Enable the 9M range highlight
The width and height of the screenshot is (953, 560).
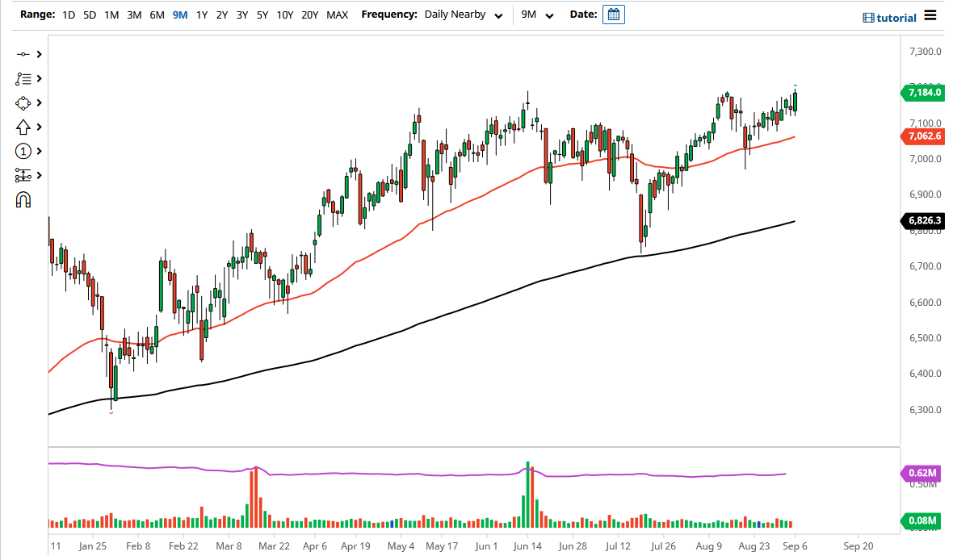(x=181, y=14)
